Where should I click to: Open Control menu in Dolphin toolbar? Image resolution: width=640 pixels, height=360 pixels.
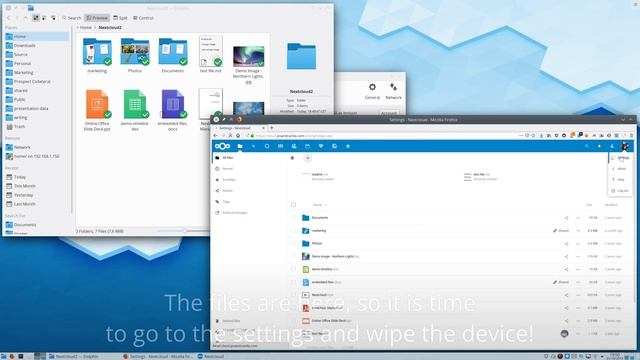143,18
